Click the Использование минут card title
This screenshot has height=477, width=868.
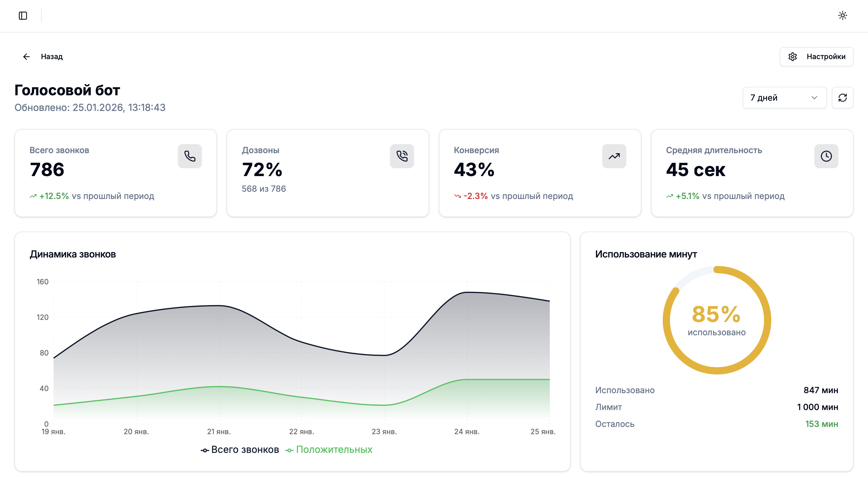[646, 254]
